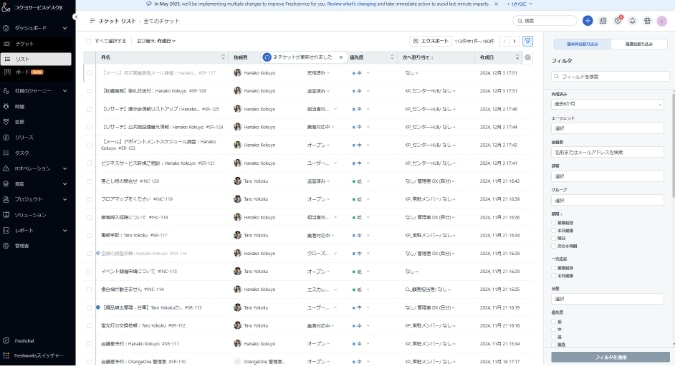
Task: Click the フィルタを適用 button
Action: pos(610,357)
